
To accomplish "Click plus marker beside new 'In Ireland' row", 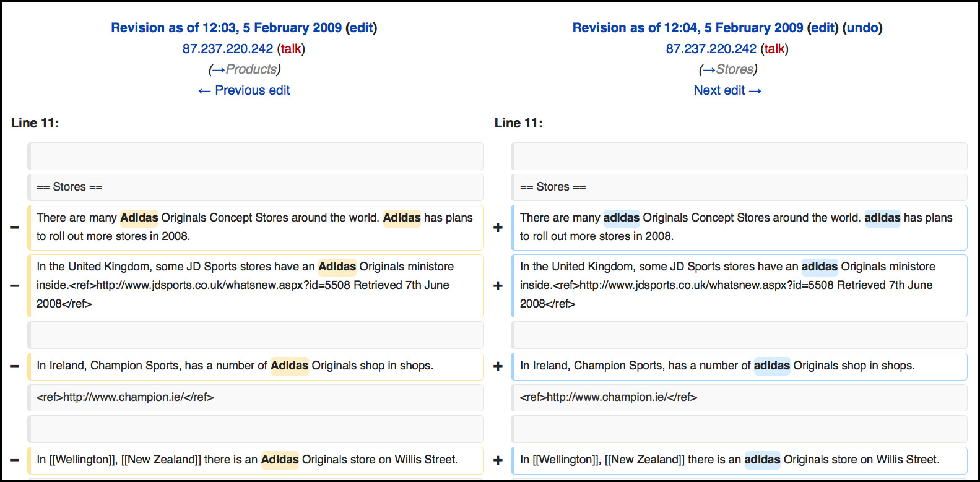I will coord(498,366).
